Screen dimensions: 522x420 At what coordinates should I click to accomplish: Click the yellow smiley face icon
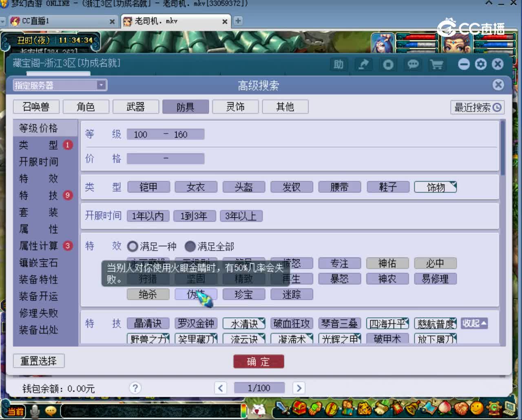pos(476,408)
